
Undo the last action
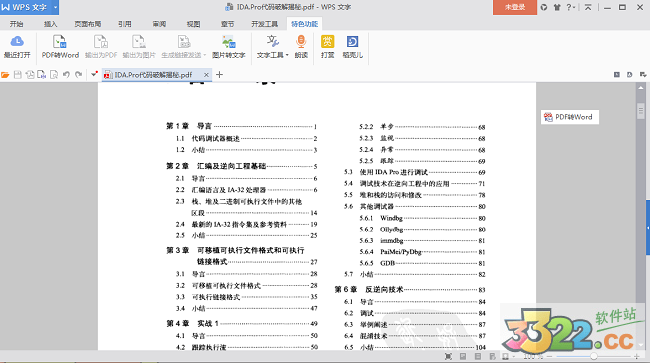point(66,75)
